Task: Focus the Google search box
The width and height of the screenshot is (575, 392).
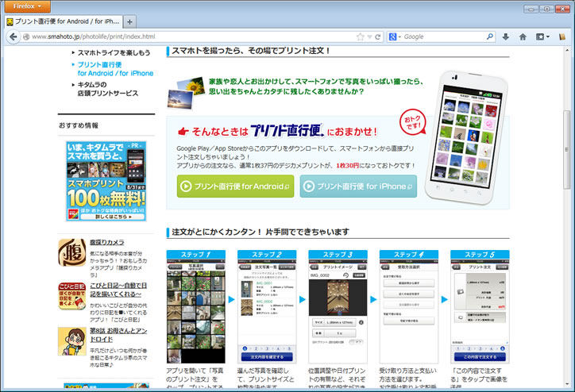Action: pos(444,37)
